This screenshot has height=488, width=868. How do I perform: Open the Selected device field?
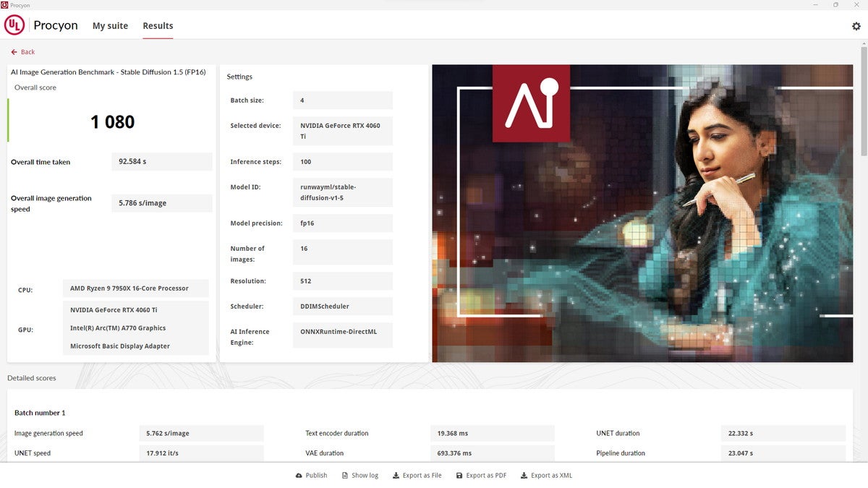(342, 130)
